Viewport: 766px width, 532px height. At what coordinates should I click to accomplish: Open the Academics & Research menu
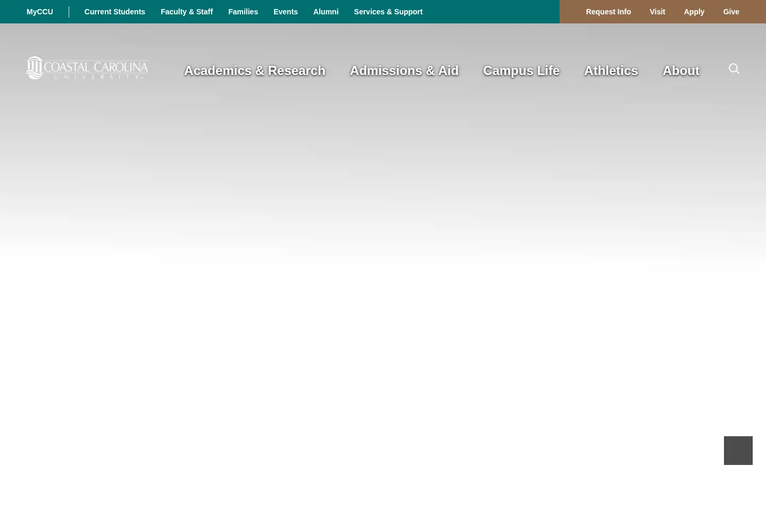[x=255, y=70]
